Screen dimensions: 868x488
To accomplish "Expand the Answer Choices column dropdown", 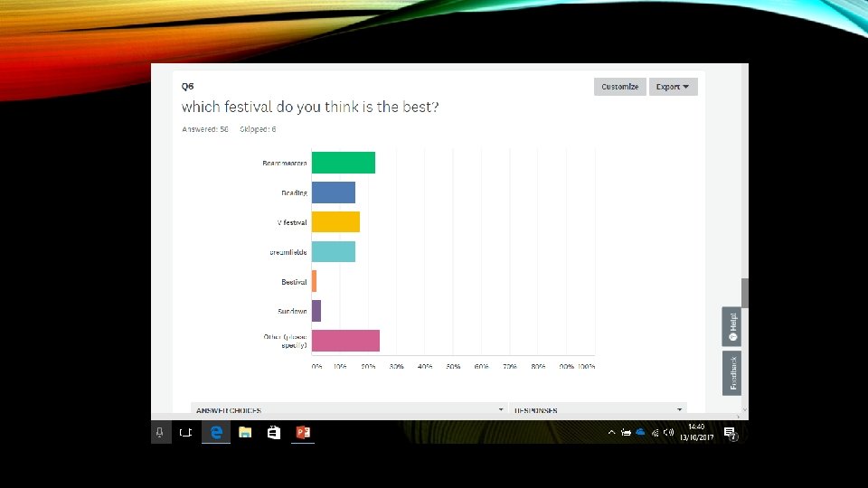I will pos(500,410).
